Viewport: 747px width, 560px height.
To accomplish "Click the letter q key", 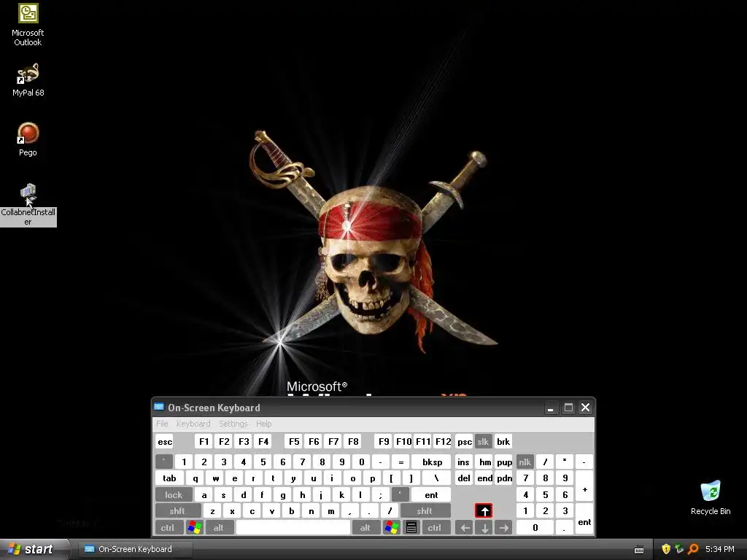I will coord(196,478).
